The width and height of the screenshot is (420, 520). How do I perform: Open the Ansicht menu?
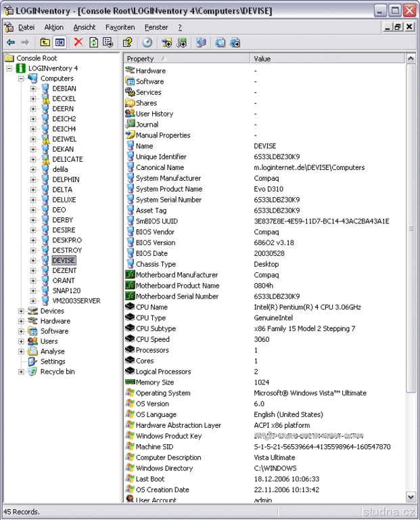[x=84, y=27]
